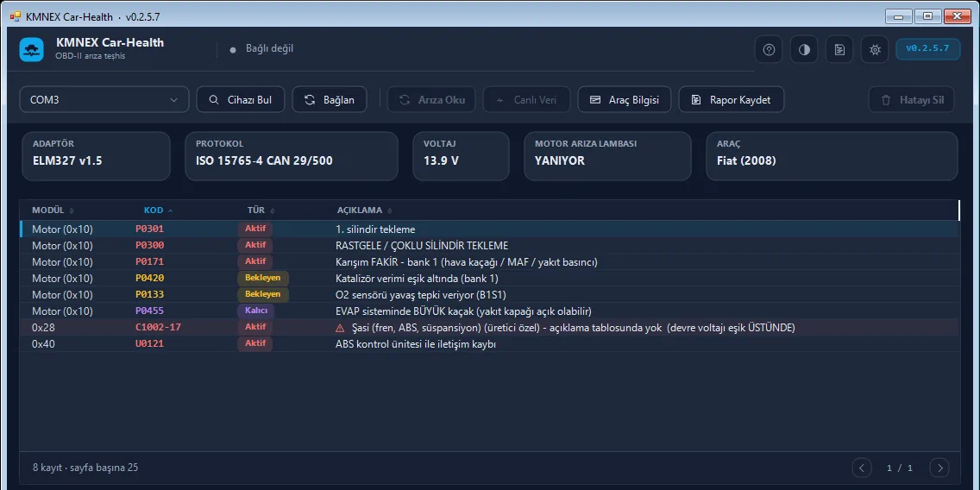Viewport: 980px width, 490px height.
Task: Go to the previous page arrow
Action: (x=861, y=468)
